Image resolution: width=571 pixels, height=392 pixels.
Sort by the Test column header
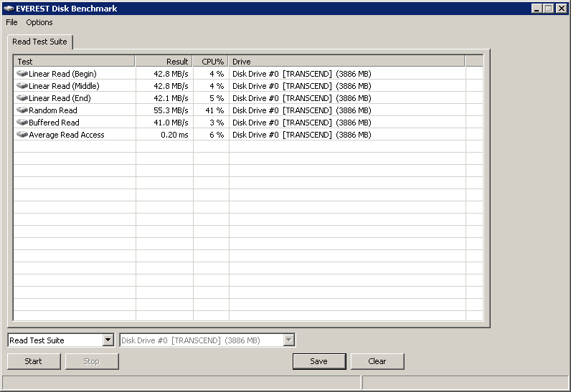pyautogui.click(x=74, y=62)
